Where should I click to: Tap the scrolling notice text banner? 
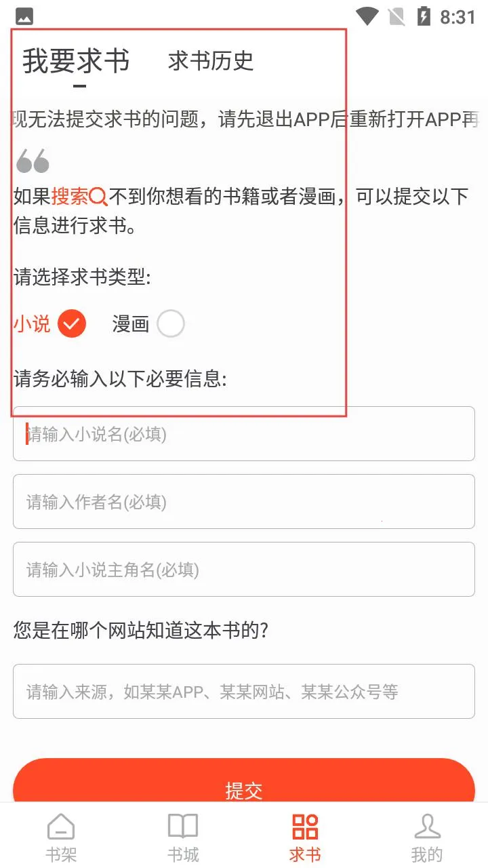point(244,120)
